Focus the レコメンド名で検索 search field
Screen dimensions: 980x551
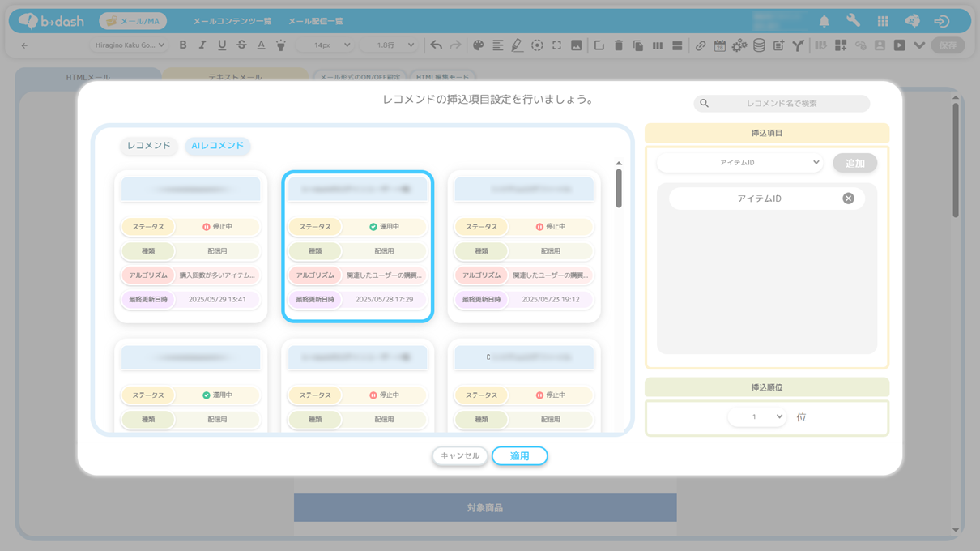[x=782, y=104]
